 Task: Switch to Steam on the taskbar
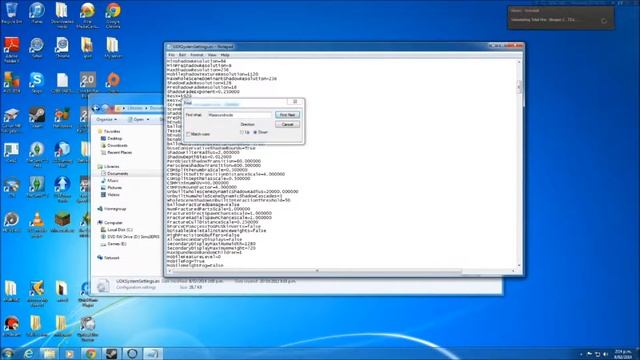pyautogui.click(x=111, y=354)
